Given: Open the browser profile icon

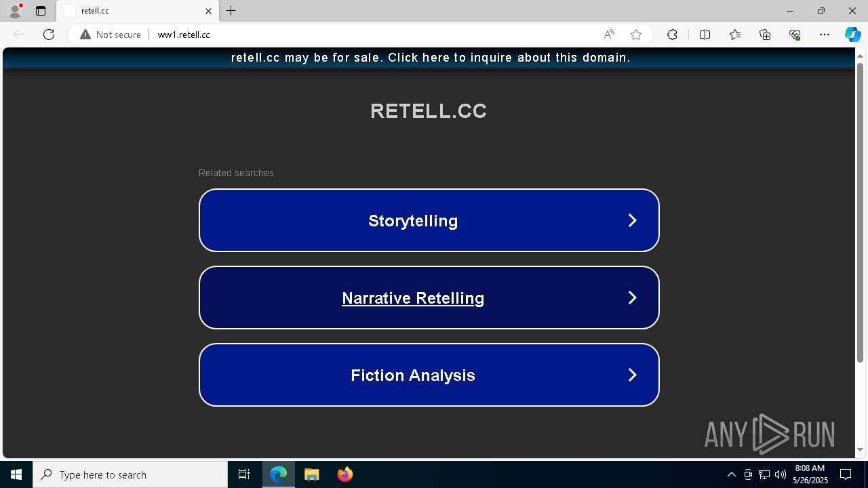Looking at the screenshot, I should pyautogui.click(x=15, y=11).
